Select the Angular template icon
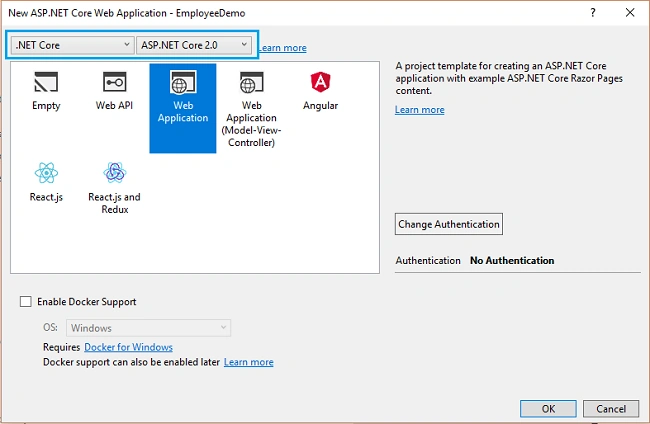 coord(320,82)
